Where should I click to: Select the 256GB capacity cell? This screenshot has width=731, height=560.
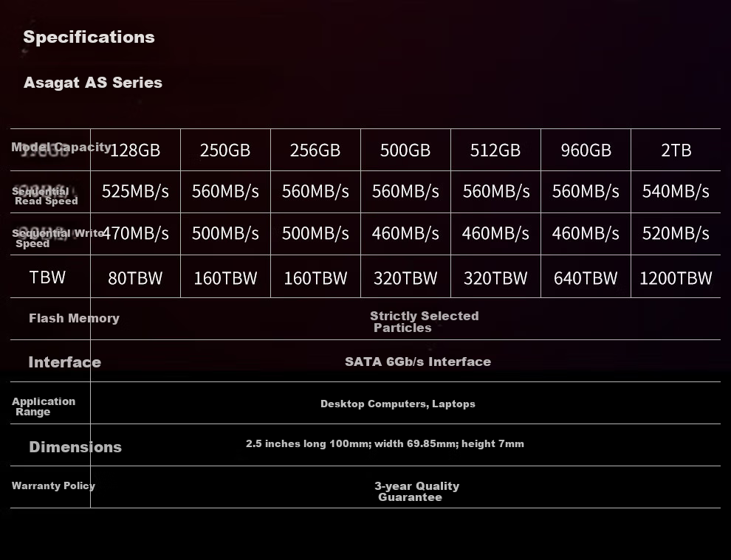315,150
